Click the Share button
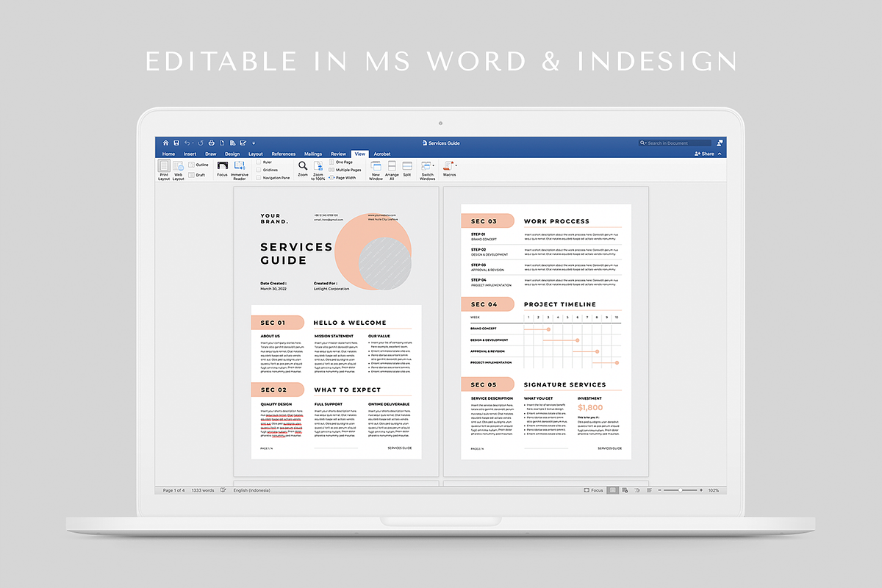 [x=704, y=154]
